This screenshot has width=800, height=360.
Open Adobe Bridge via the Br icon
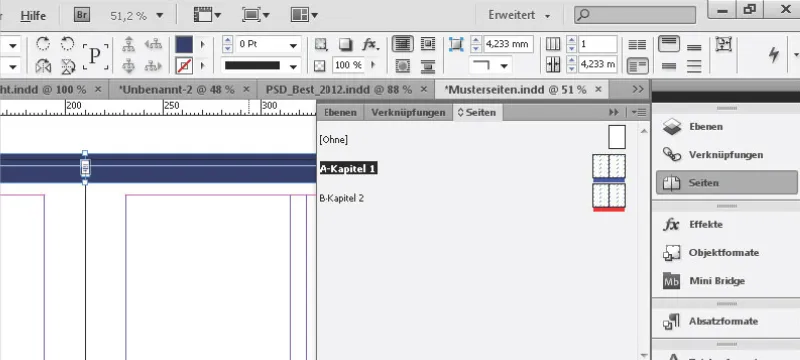82,15
